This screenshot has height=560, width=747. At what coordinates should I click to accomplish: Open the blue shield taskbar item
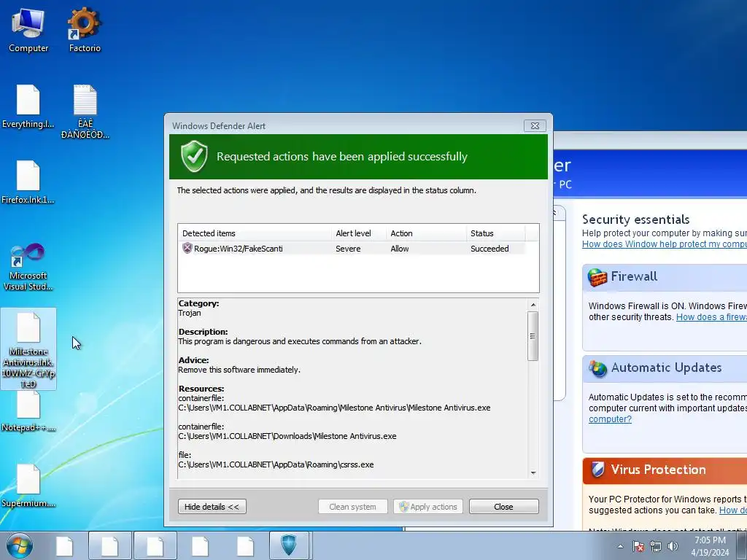click(289, 545)
